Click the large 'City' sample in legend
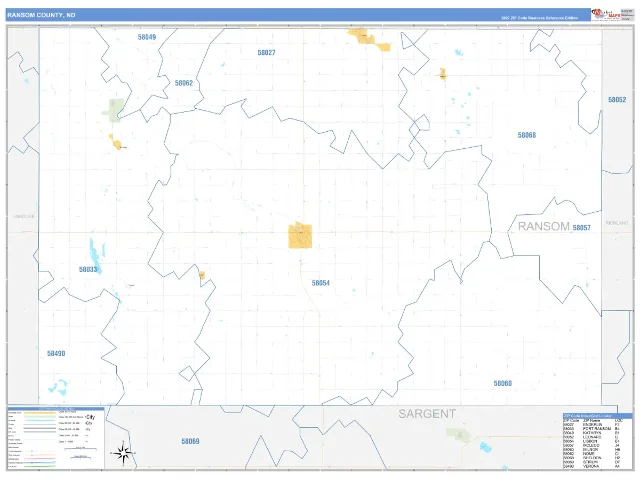The height and width of the screenshot is (480, 640). pyautogui.click(x=90, y=417)
